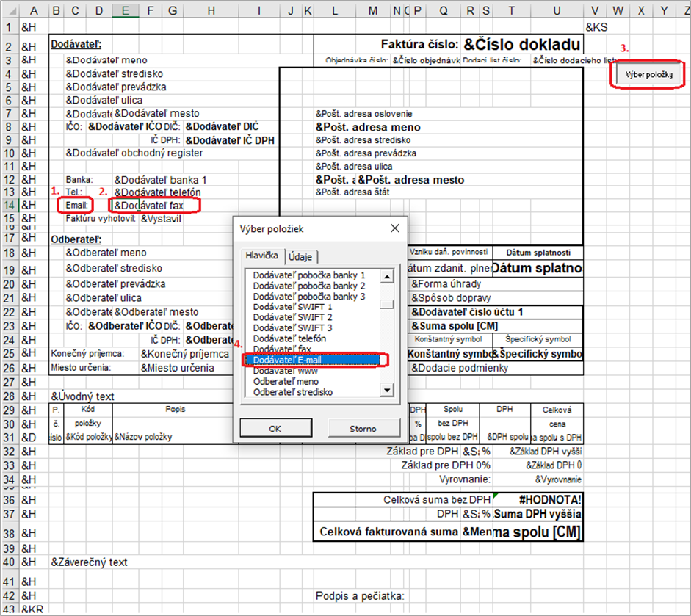The height and width of the screenshot is (616, 691).
Task: Click the '&Číslo dokladu' cell
Action: 522,45
